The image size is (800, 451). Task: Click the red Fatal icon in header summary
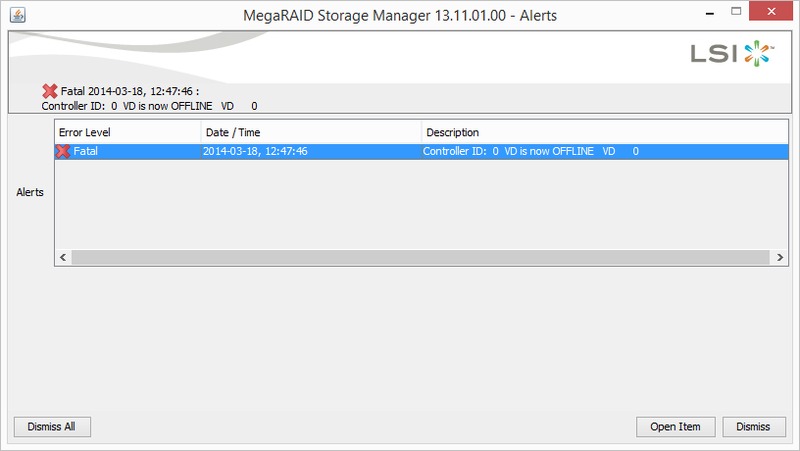point(50,91)
